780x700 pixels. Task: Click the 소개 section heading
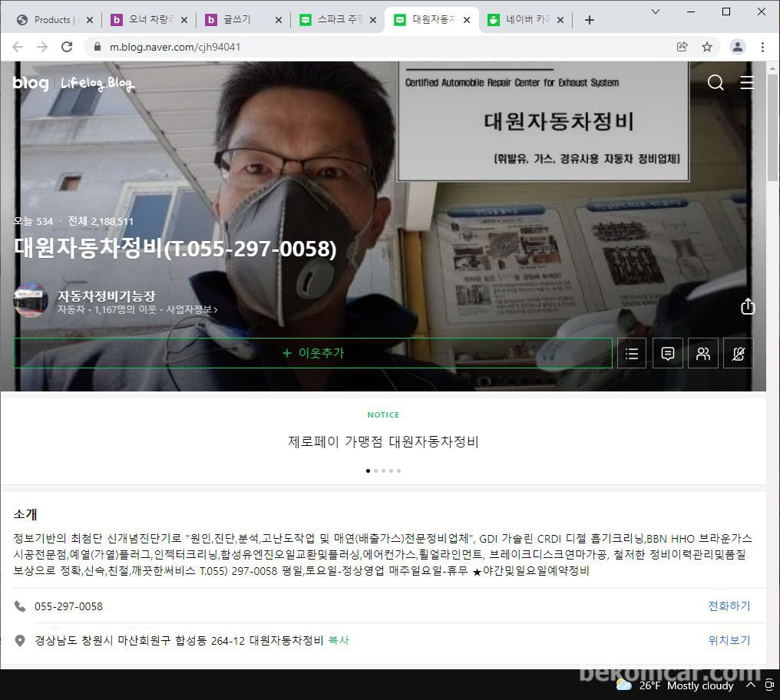pyautogui.click(x=25, y=514)
